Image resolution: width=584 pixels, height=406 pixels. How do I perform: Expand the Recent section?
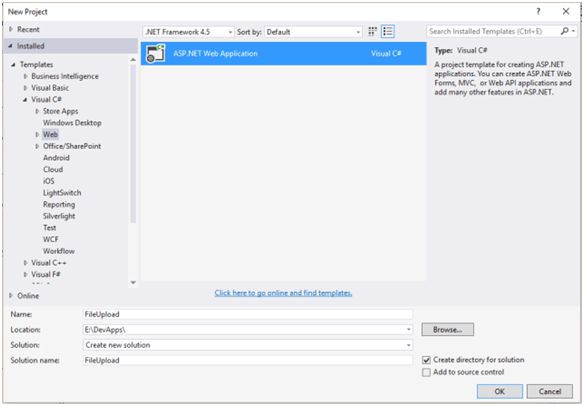pyautogui.click(x=11, y=29)
